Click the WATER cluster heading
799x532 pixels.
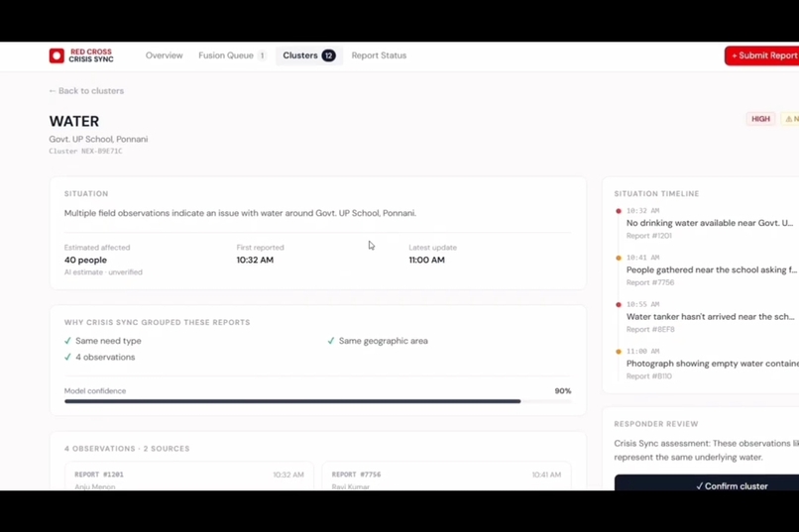click(x=74, y=121)
